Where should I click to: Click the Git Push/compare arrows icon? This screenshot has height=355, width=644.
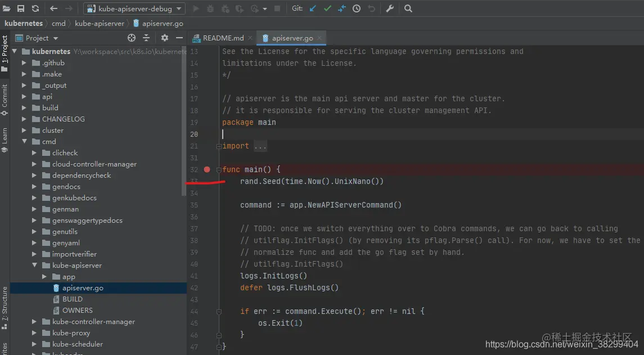342,8
